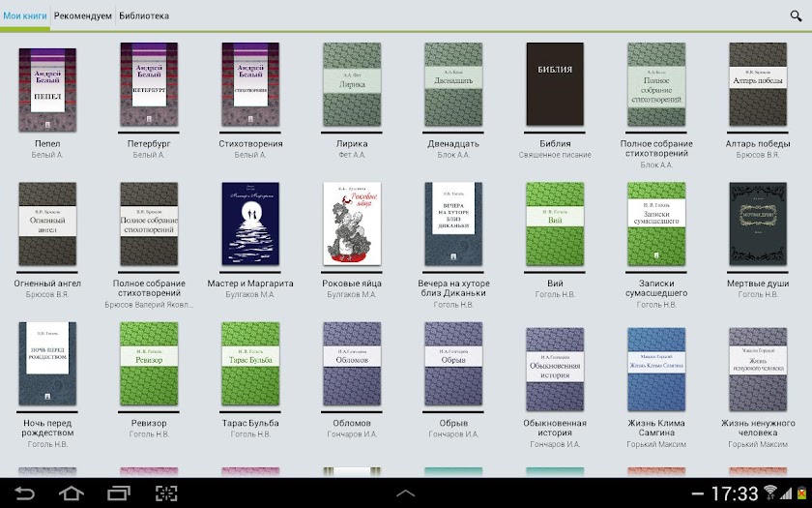Click the title text Двенадцать
Screen dimensions: 812x508
point(453,143)
